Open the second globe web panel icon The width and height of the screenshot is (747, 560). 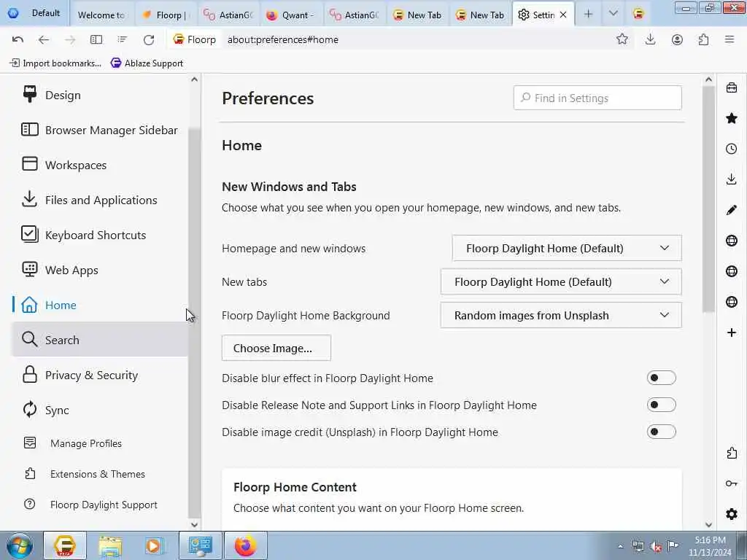[x=731, y=271]
